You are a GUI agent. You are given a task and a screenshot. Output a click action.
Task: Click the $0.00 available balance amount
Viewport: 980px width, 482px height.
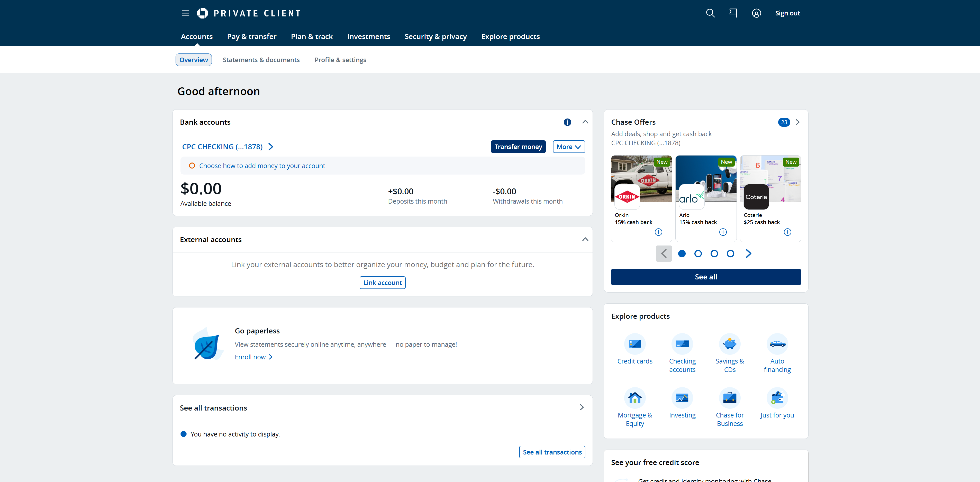[201, 189]
